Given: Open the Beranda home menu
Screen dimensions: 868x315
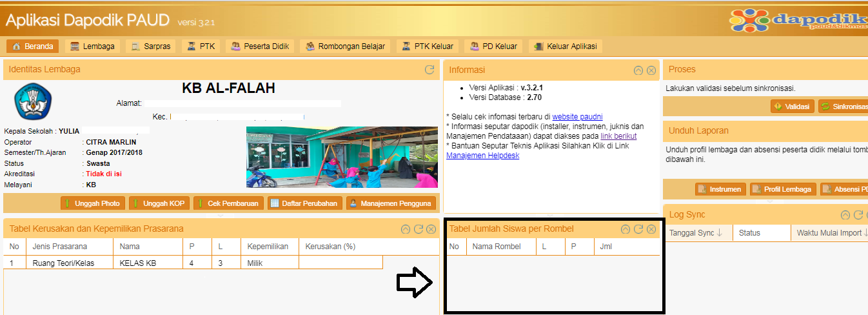Looking at the screenshot, I should 33,46.
